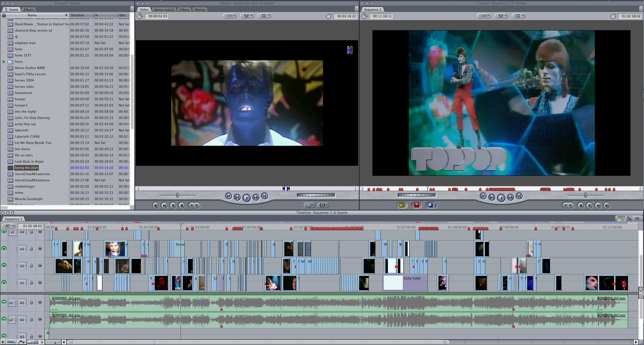Open the Filters tab in Viewer
The height and width of the screenshot is (345, 644).
click(184, 9)
